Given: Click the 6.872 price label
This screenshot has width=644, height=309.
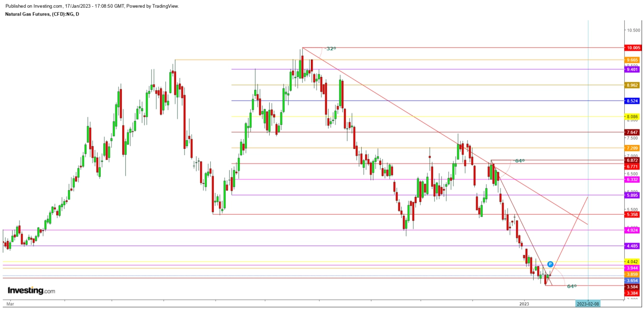Looking at the screenshot, I should 633,160.
